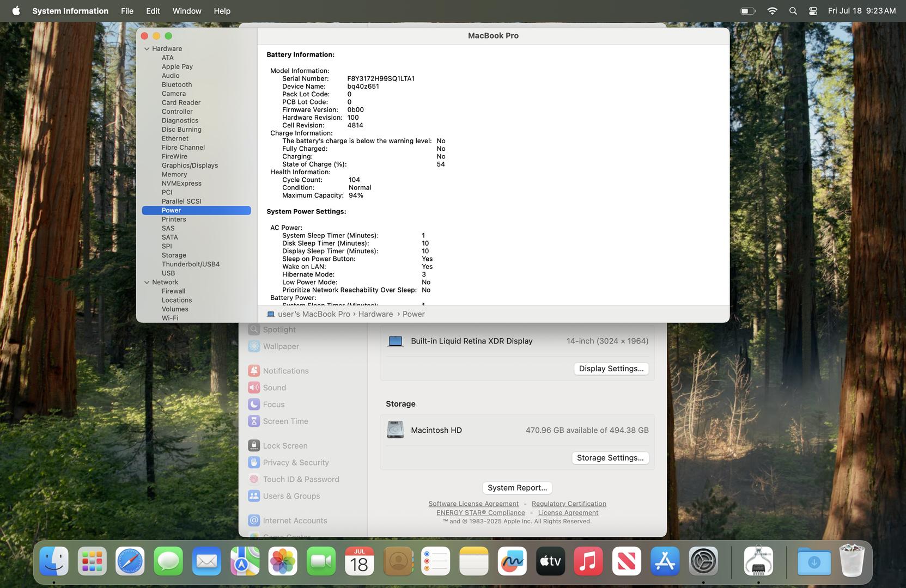The height and width of the screenshot is (588, 906).
Task: Click Hardware in path bar
Action: click(x=375, y=314)
